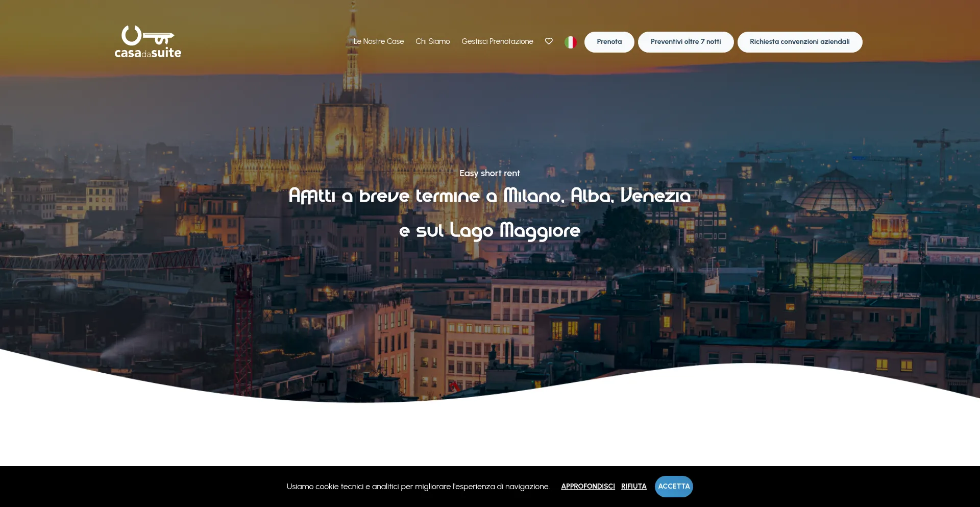Open Gestisci Prenotazione in the navigation

click(x=497, y=41)
